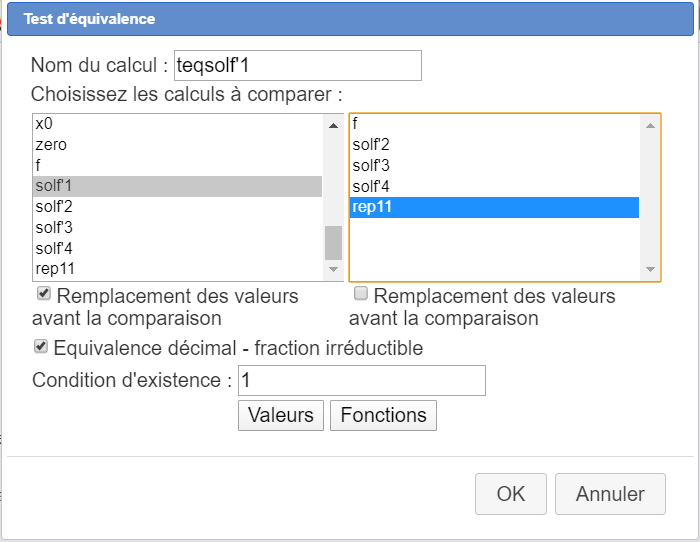
Task: Select 'f' in the right calculation list
Action: [355, 124]
